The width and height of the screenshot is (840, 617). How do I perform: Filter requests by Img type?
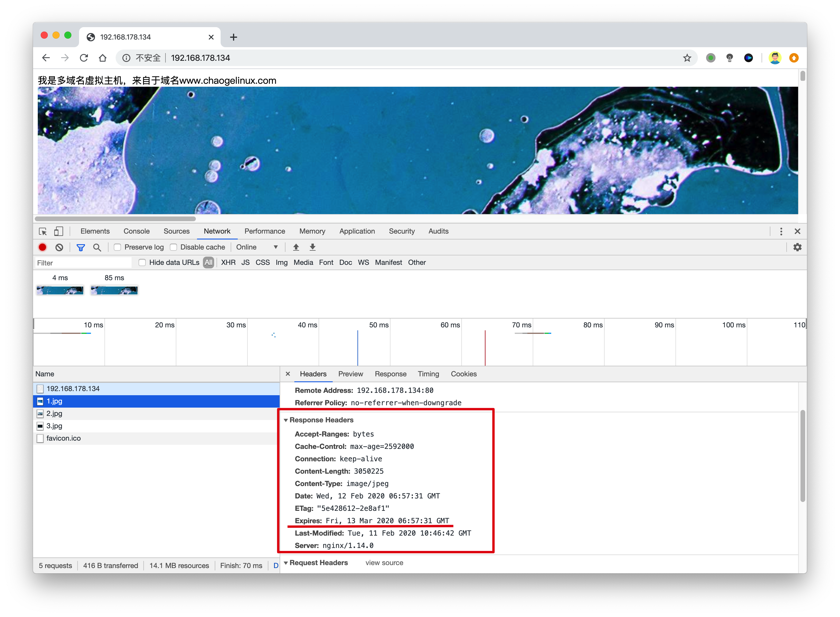(x=282, y=262)
